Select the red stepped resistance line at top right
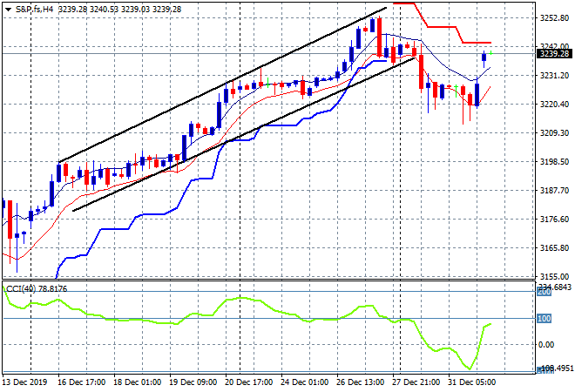 442,27
